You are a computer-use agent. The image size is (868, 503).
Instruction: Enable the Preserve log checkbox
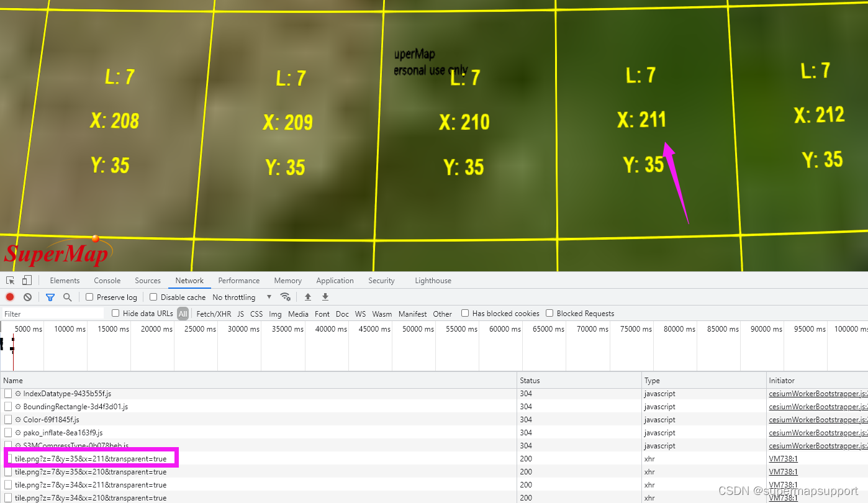(x=89, y=297)
